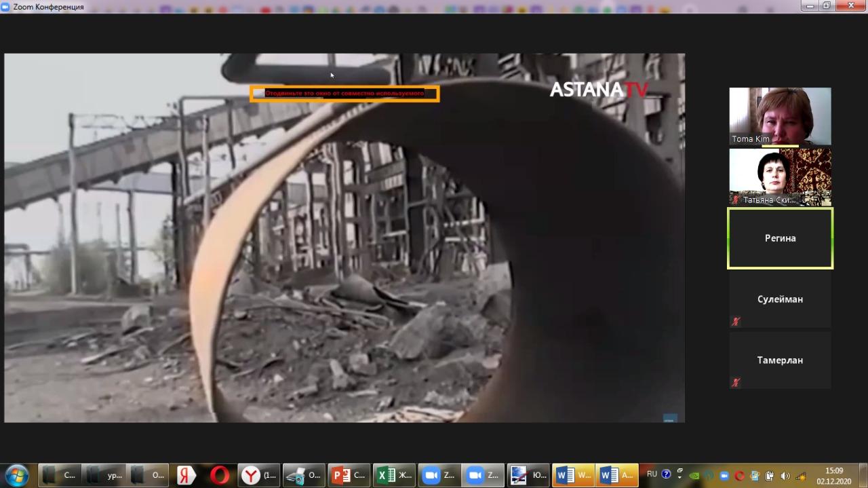This screenshot has height=488, width=868.
Task: Open the printer/scanner taskbar app
Action: coord(304,475)
